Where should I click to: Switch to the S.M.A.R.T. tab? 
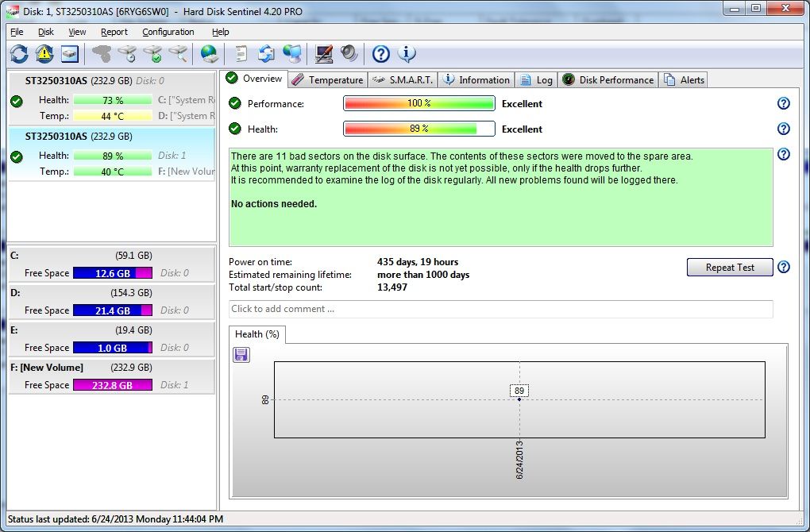click(x=403, y=80)
